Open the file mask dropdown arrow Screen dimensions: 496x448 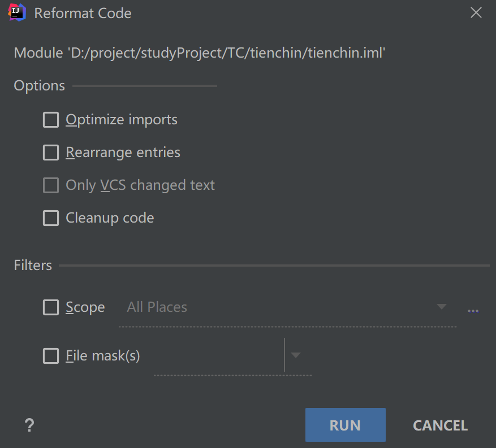click(x=296, y=355)
